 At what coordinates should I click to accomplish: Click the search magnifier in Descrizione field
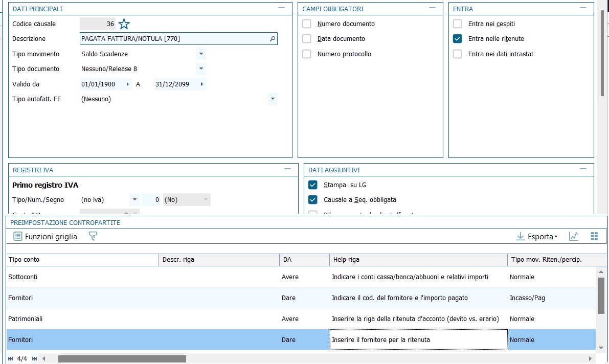point(273,39)
